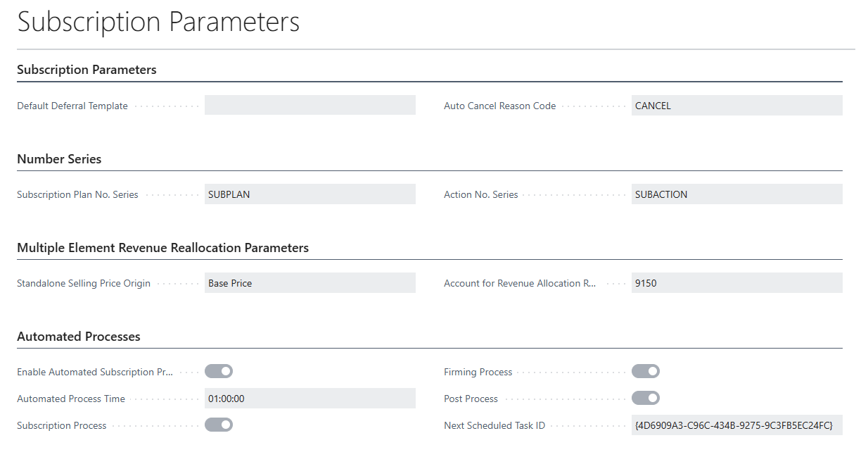
Task: Click the Subscription Parameters page title
Action: (158, 22)
